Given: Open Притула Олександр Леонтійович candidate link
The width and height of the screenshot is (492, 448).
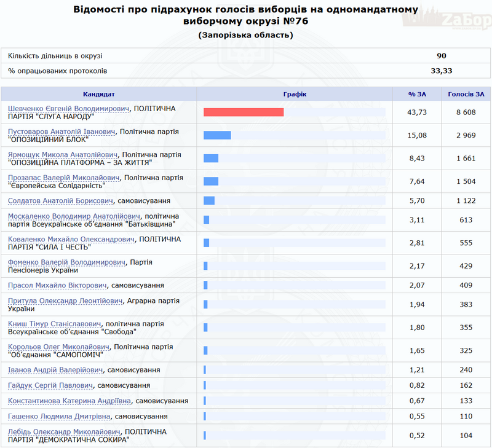Looking at the screenshot, I should coord(65,301).
